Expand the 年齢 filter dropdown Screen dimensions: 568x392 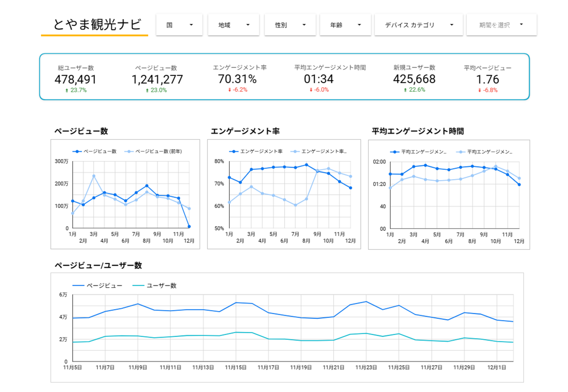[x=345, y=25]
